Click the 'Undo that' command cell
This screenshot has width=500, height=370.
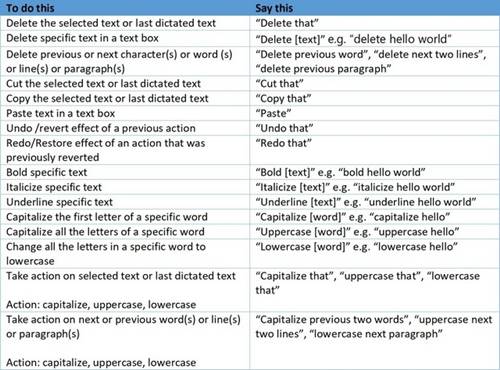pos(375,128)
